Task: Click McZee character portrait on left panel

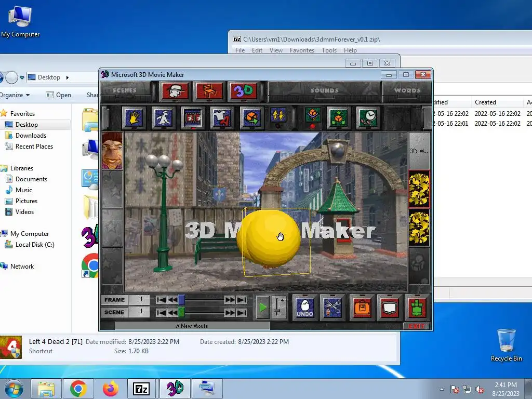Action: pyautogui.click(x=112, y=151)
